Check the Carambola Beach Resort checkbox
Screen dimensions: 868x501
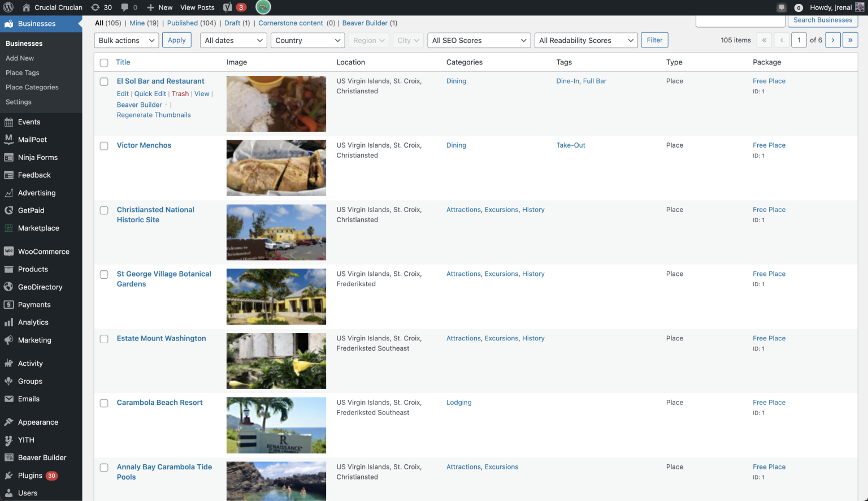(x=104, y=403)
